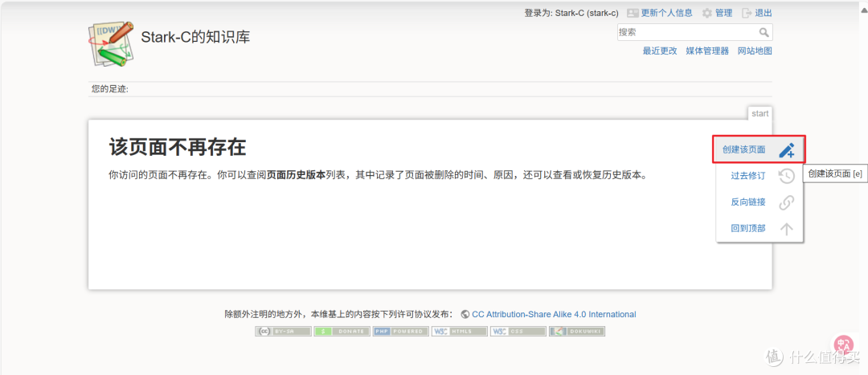Click 页面历史版本 bold text
This screenshot has height=375, width=868.
pos(296,175)
